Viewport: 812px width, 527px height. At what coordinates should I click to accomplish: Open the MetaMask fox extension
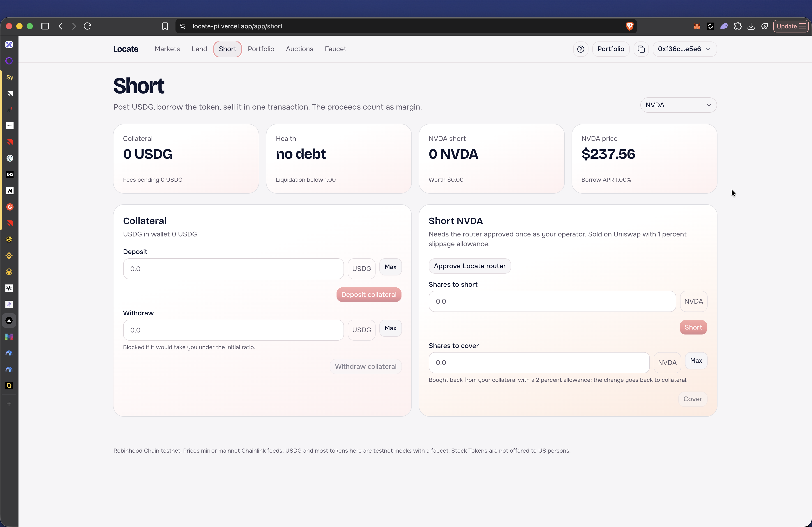(697, 26)
